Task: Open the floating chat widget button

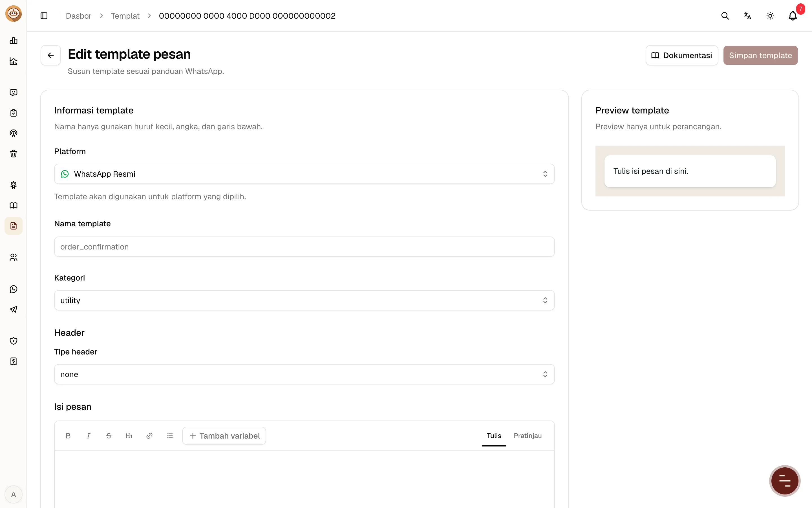Action: coord(784,481)
